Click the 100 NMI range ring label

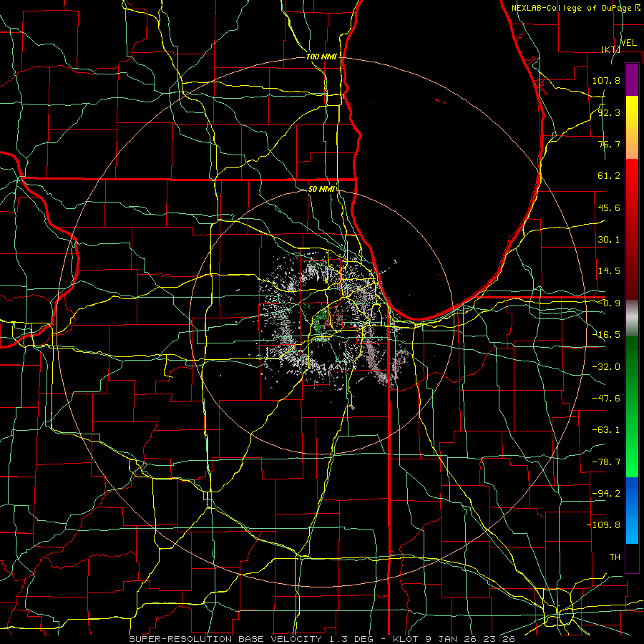click(x=321, y=57)
